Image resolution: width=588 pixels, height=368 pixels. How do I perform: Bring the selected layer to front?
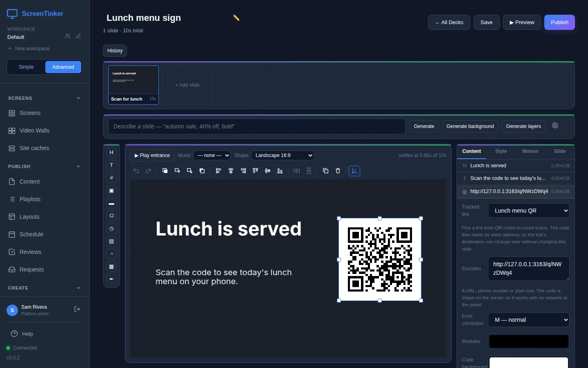(165, 171)
